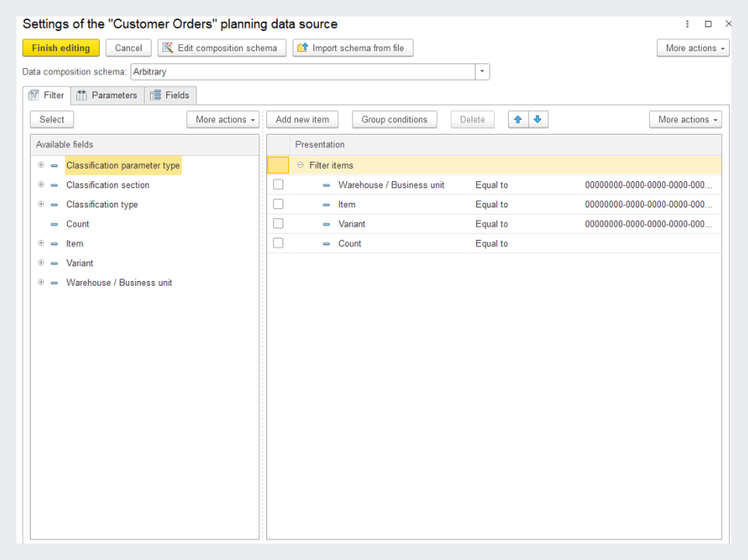Click the Group conditions button
Viewport: 748px width, 560px height.
394,119
